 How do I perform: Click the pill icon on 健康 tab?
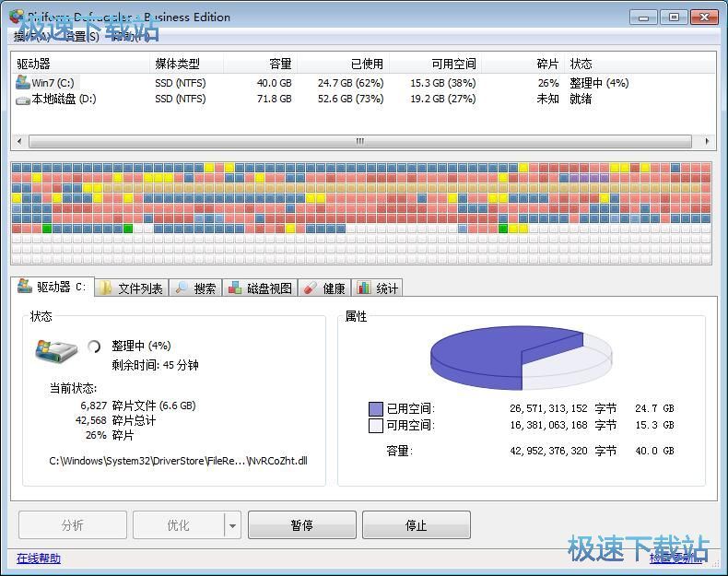pos(311,288)
